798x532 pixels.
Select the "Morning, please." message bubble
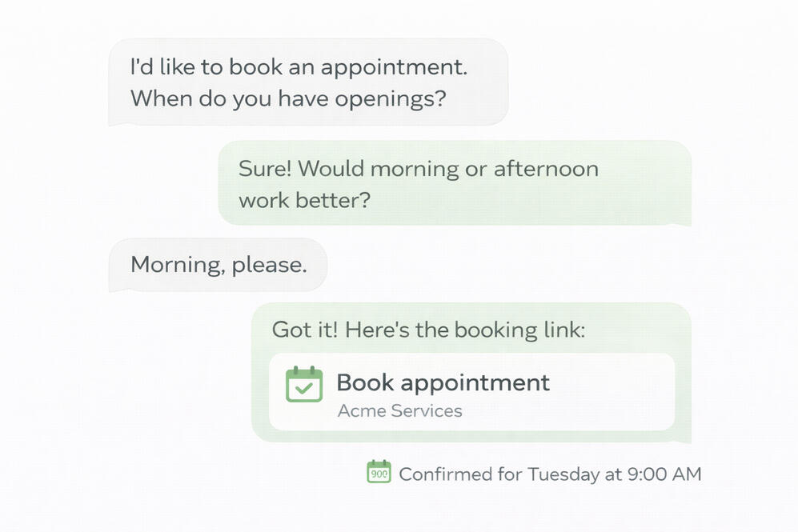pyautogui.click(x=219, y=265)
